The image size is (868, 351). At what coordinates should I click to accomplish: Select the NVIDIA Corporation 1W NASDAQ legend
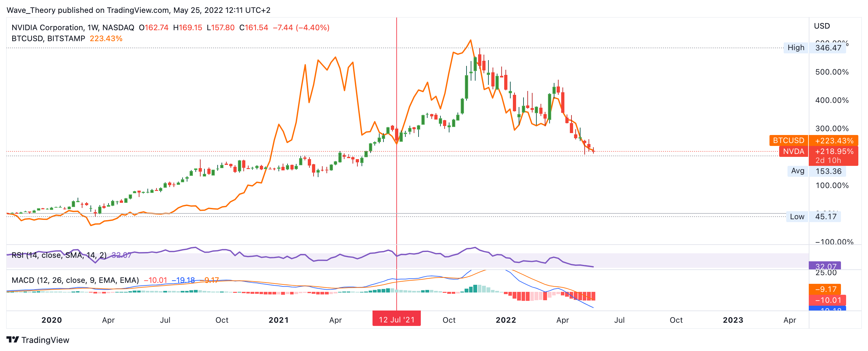pyautogui.click(x=72, y=28)
